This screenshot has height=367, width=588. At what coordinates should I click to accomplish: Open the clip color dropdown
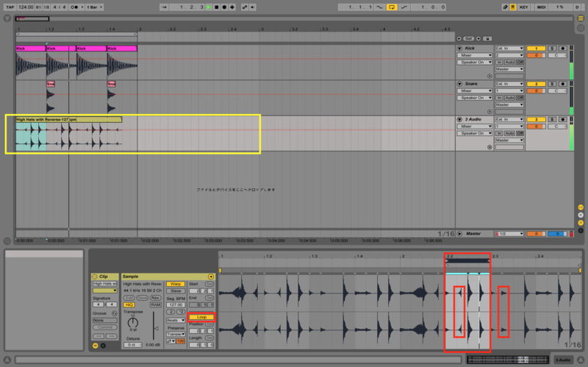coord(104,291)
